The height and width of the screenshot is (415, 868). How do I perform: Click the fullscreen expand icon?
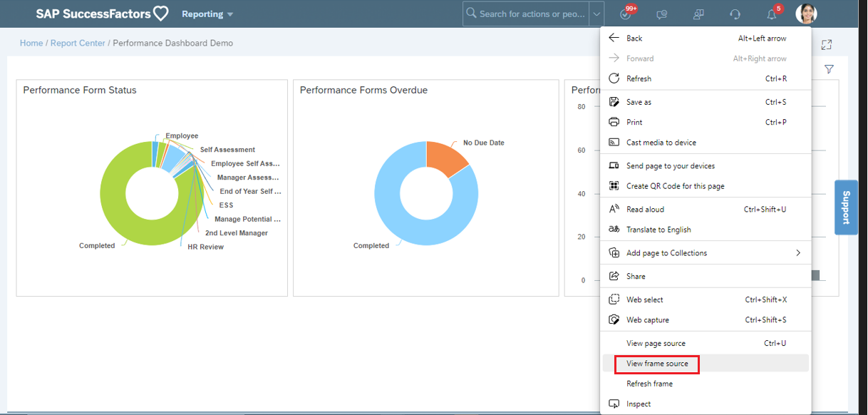(x=827, y=45)
